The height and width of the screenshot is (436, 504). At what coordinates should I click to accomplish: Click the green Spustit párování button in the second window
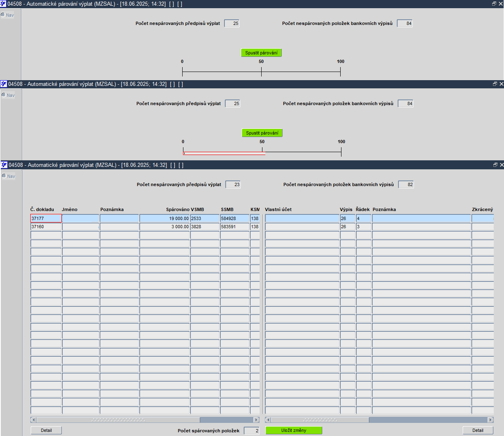pyautogui.click(x=262, y=133)
